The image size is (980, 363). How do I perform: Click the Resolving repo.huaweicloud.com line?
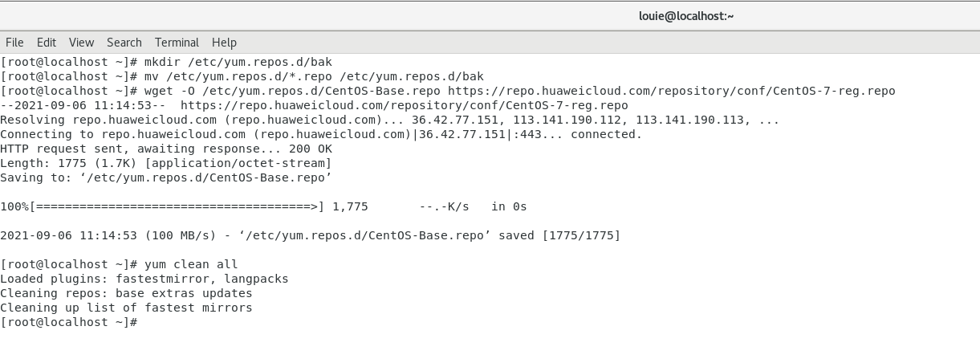pyautogui.click(x=390, y=120)
